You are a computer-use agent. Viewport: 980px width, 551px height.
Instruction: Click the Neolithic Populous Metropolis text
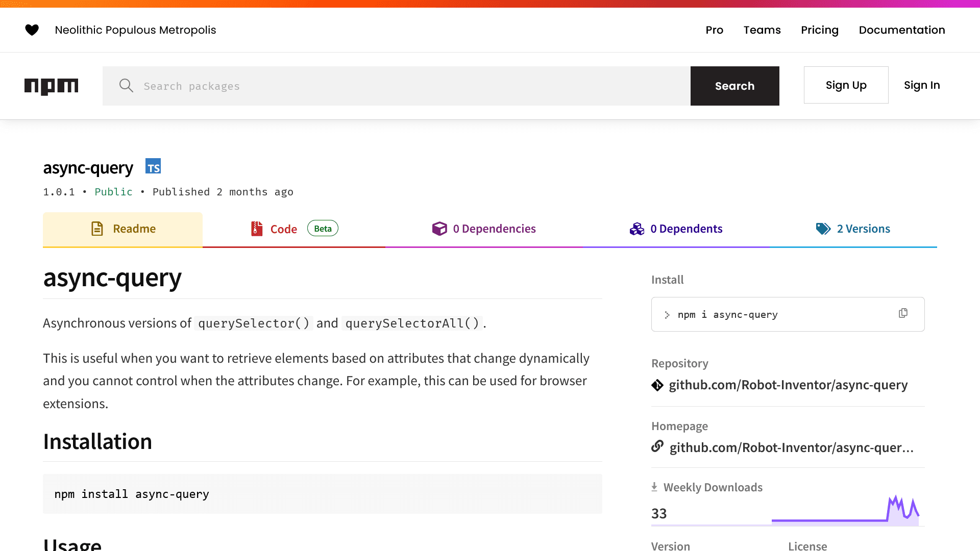[135, 30]
